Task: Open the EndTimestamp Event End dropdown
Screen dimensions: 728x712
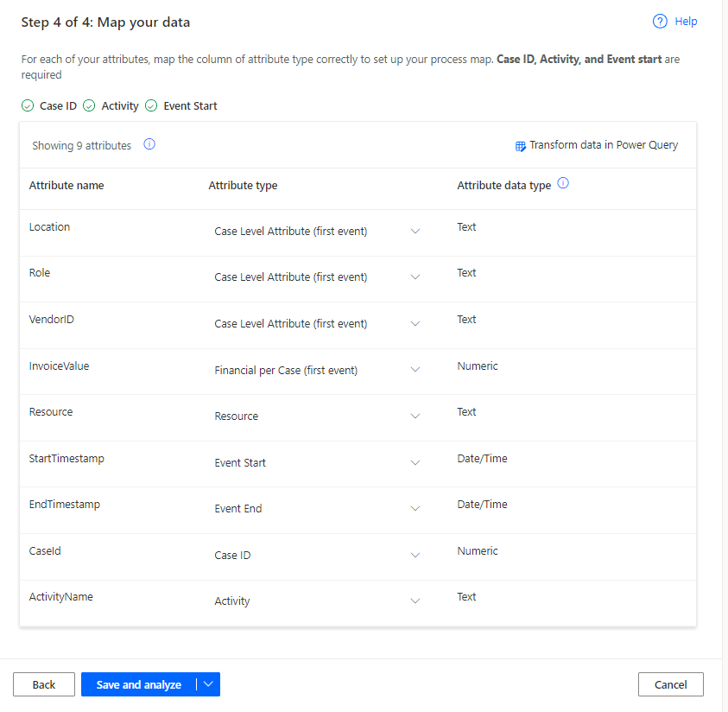Action: click(x=415, y=509)
